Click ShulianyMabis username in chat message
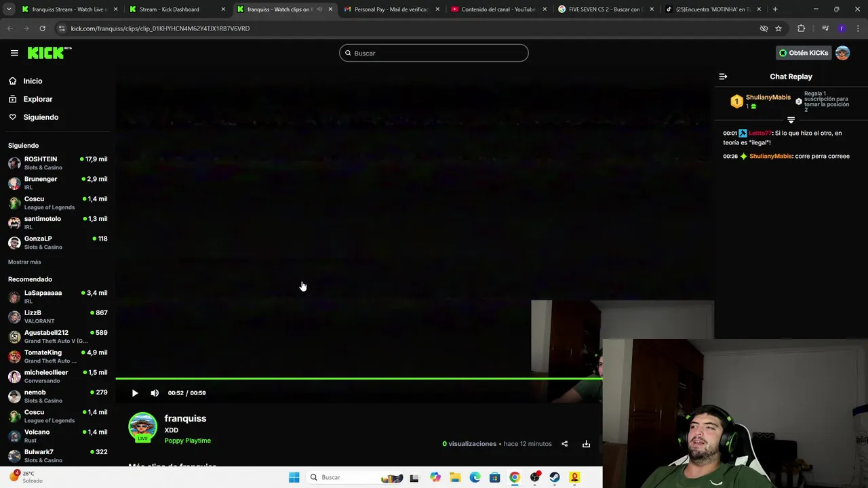The image size is (868, 488). click(x=770, y=156)
